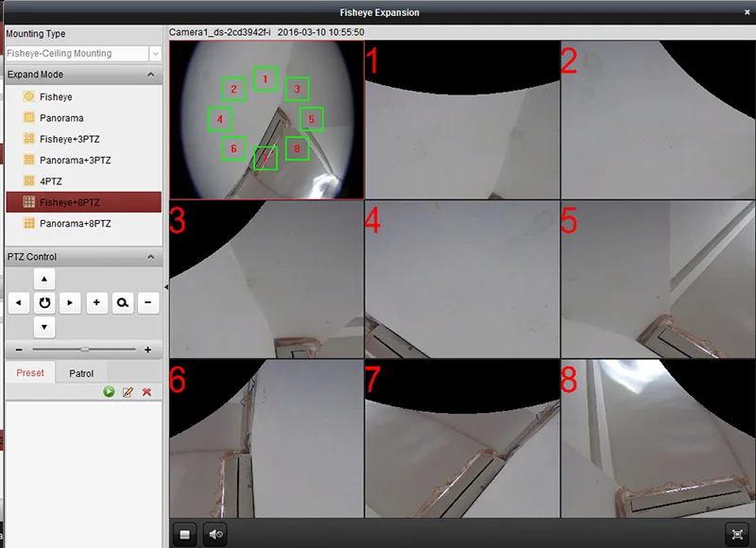
Task: Collapse the PTZ Control section
Action: tap(151, 257)
